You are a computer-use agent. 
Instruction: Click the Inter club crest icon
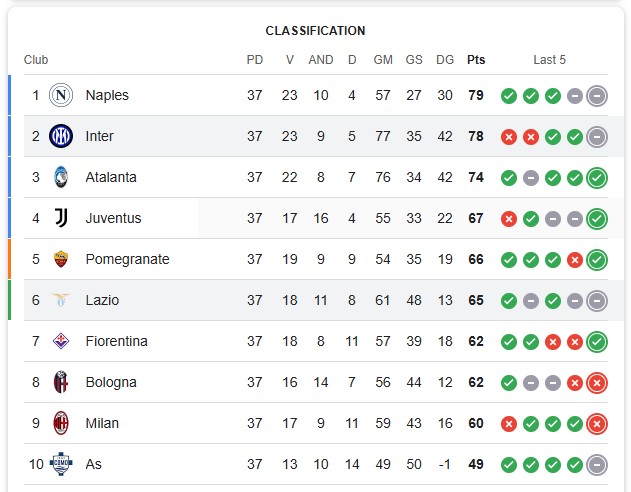point(61,136)
